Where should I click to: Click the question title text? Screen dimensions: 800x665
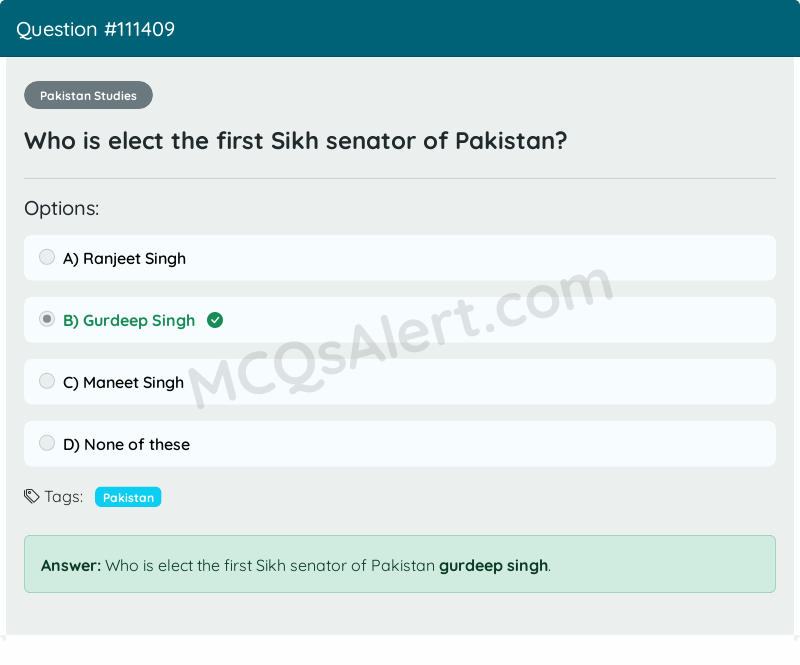295,141
